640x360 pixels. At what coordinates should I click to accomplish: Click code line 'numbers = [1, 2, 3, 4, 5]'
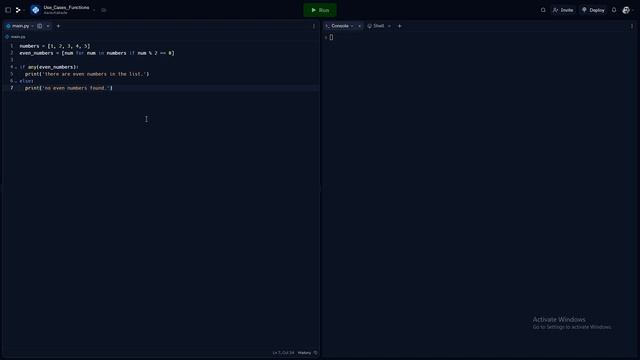click(55, 46)
